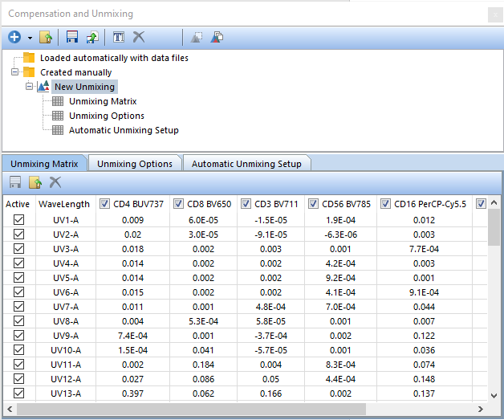
Task: Select the UV11-A CD8 BV650 cell 0.184
Action: point(204,365)
